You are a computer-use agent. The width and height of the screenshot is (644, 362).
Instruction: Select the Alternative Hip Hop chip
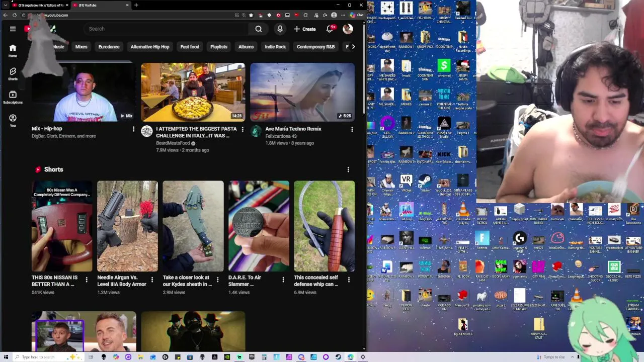click(150, 47)
